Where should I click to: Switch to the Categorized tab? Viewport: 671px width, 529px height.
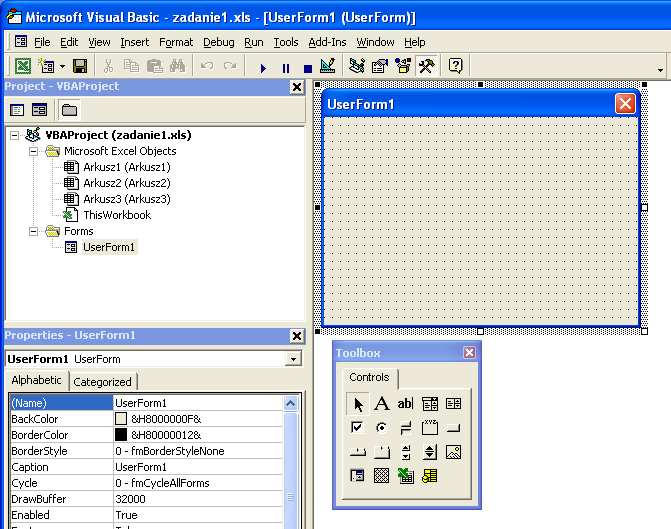pos(102,382)
